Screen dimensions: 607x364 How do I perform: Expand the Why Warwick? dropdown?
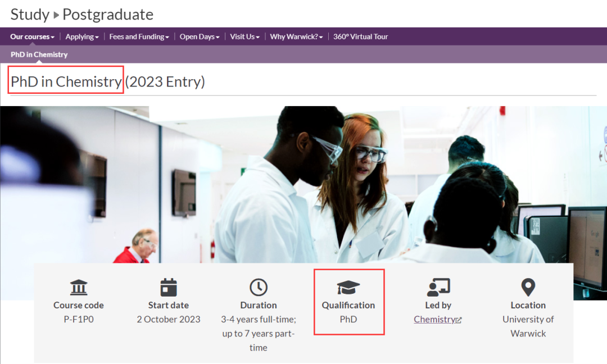(x=296, y=37)
